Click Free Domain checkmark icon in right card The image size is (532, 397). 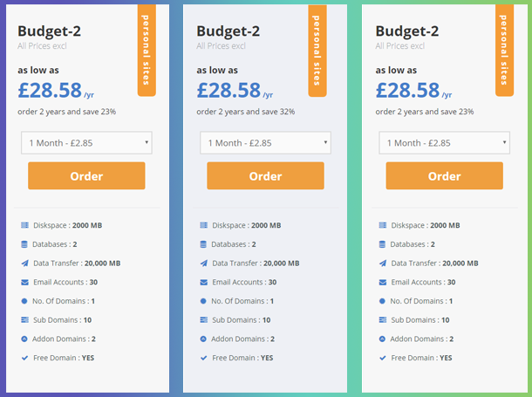click(382, 358)
